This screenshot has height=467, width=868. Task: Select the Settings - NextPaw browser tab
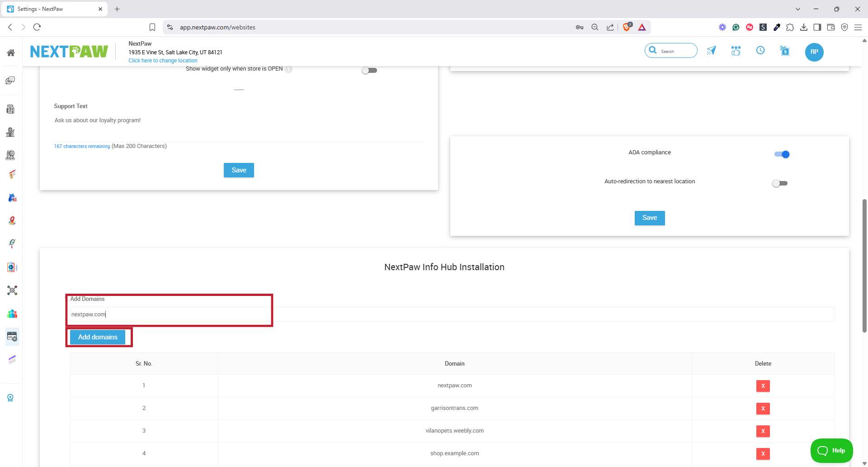[x=55, y=9]
